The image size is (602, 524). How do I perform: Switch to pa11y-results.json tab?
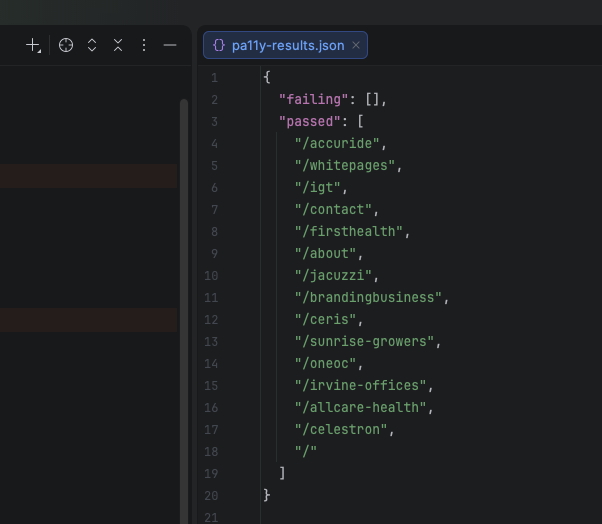point(285,45)
